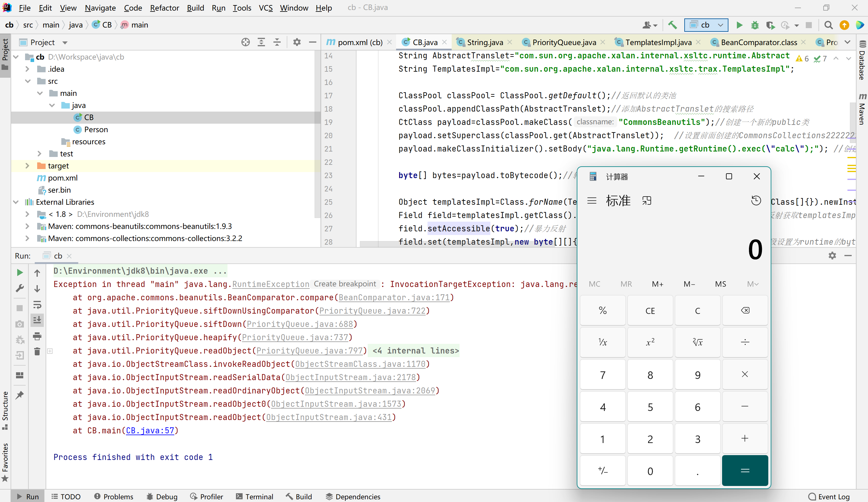Click the Build project hammer icon
Image resolution: width=868 pixels, height=502 pixels.
coord(672,25)
